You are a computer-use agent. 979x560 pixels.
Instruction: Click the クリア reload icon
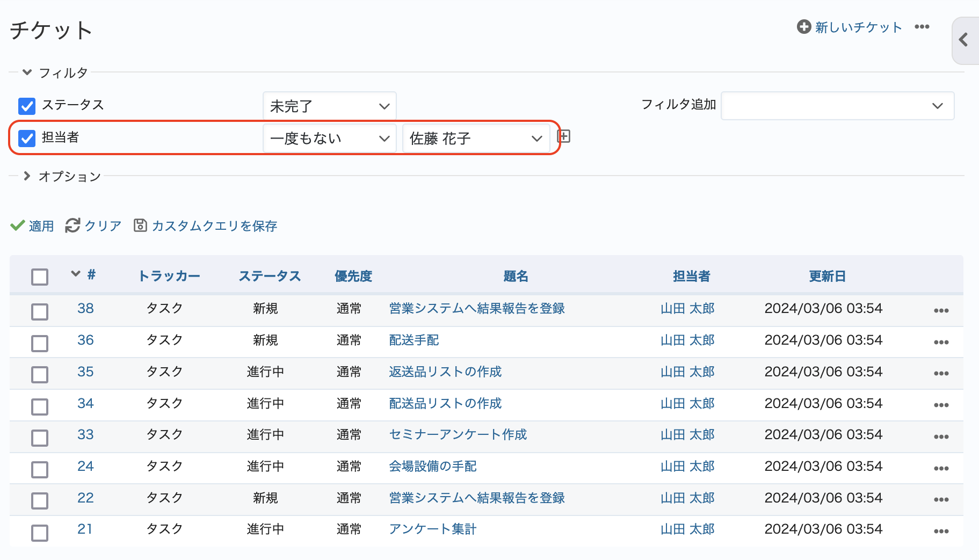pos(72,226)
